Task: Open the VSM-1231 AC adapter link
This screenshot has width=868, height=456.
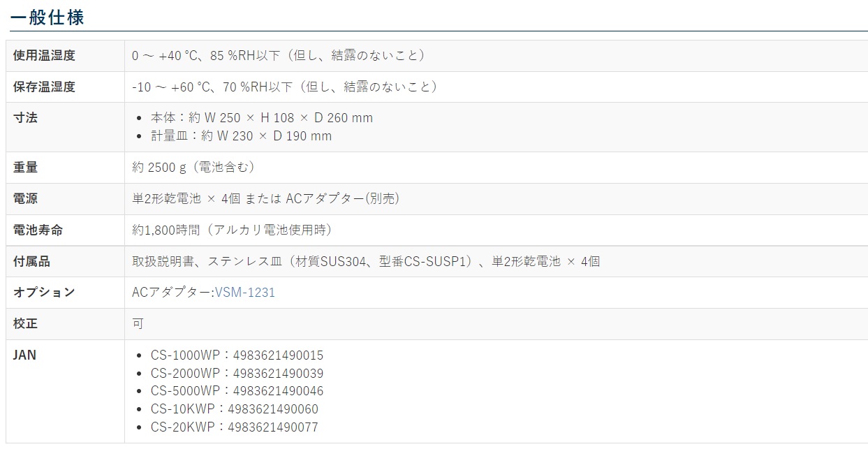Action: click(x=245, y=293)
